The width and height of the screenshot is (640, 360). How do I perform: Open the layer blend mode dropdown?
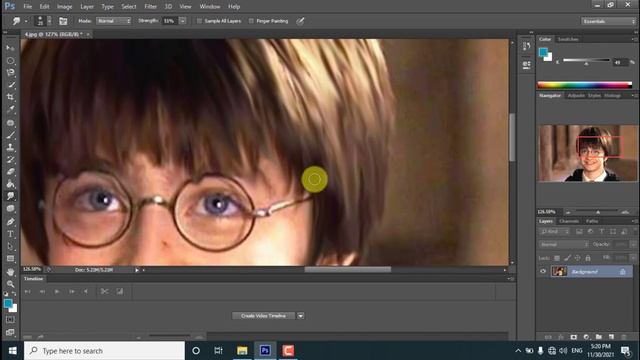pos(564,244)
